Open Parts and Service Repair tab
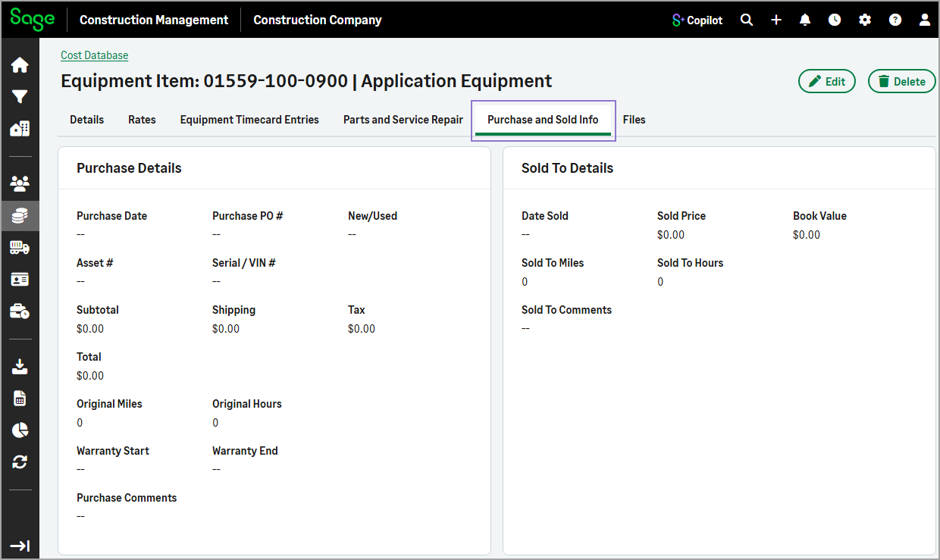The width and height of the screenshot is (940, 560). (x=403, y=120)
